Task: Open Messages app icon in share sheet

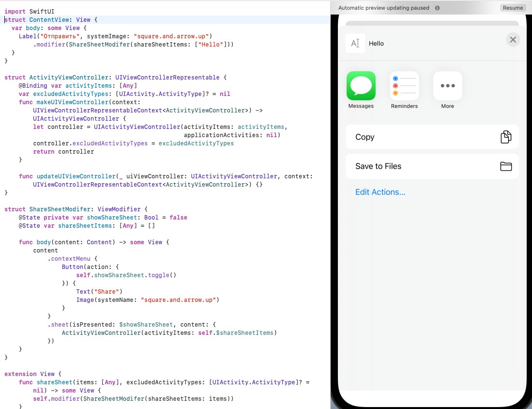Action: tap(361, 86)
